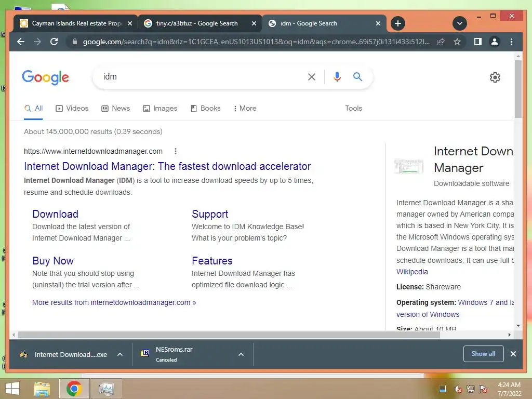The height and width of the screenshot is (399, 532).
Task: Open the Download sitelink
Action: coord(55,214)
